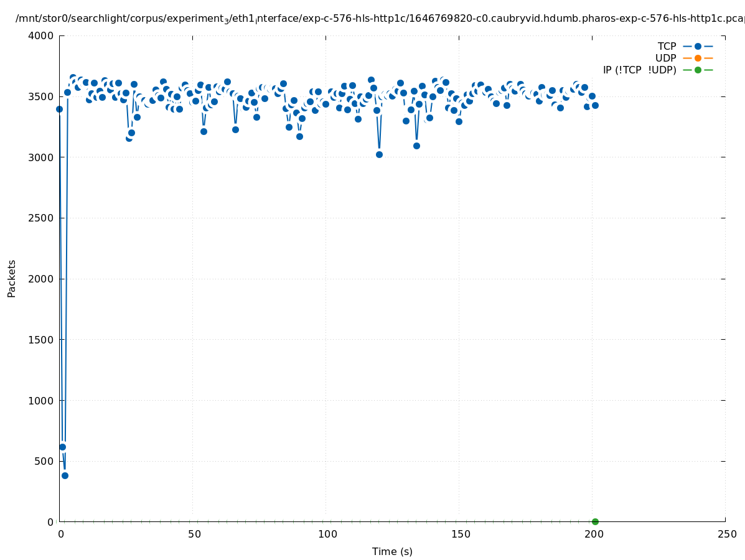Click the 250 x-axis tick label
The height and width of the screenshot is (560, 745).
click(x=726, y=534)
